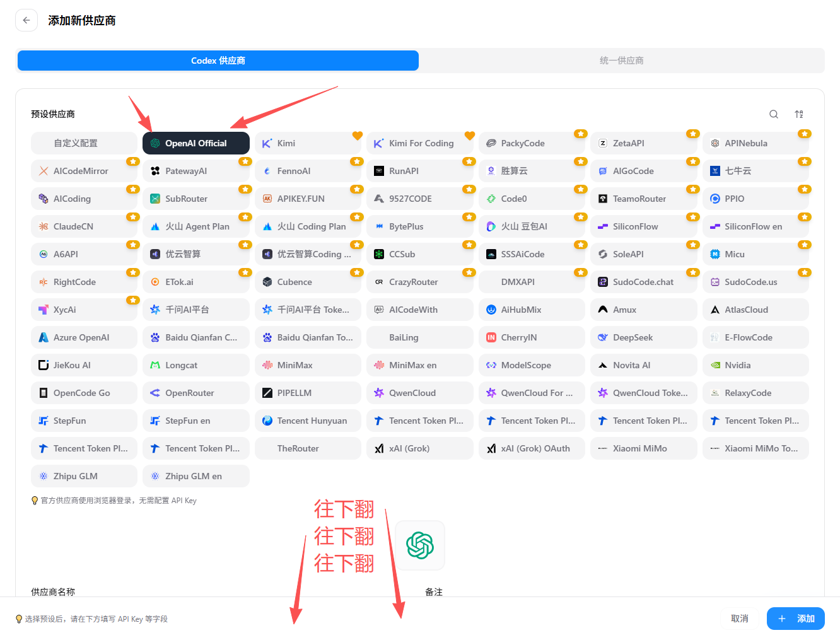Screen dimensions: 840x640
Task: Select SiliconFlow preset
Action: (x=644, y=226)
